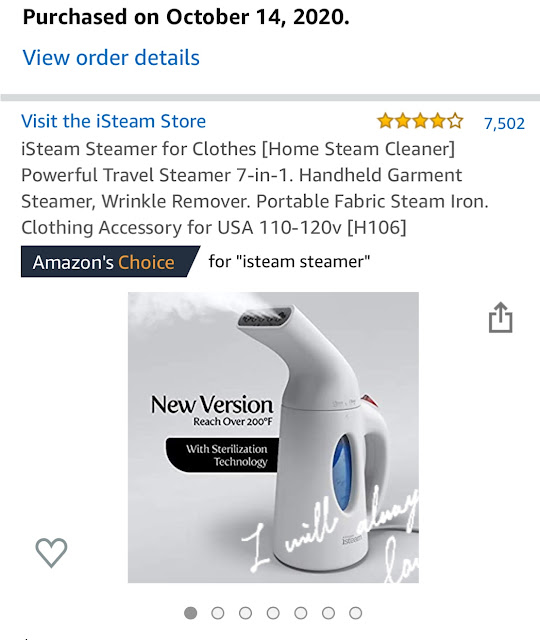Open the 7,502 customer reviews count
This screenshot has width=540, height=640.
click(x=504, y=123)
